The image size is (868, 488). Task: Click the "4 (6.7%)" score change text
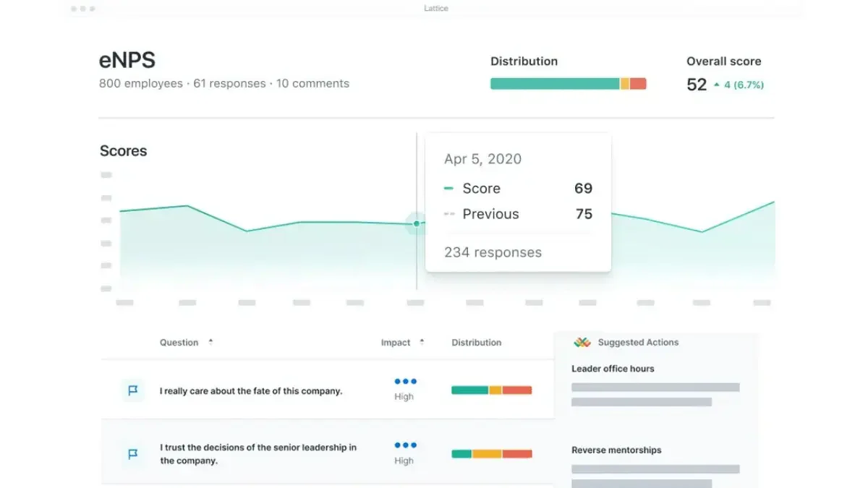[744, 85]
